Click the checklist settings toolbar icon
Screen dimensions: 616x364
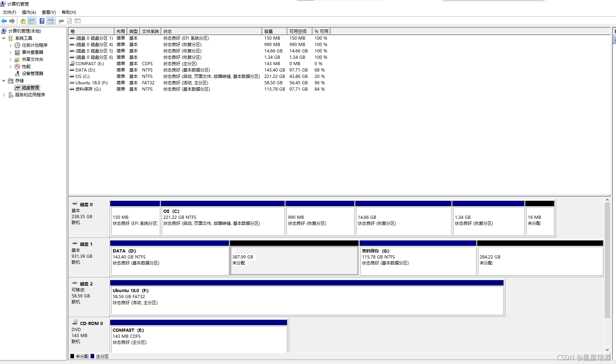point(78,21)
